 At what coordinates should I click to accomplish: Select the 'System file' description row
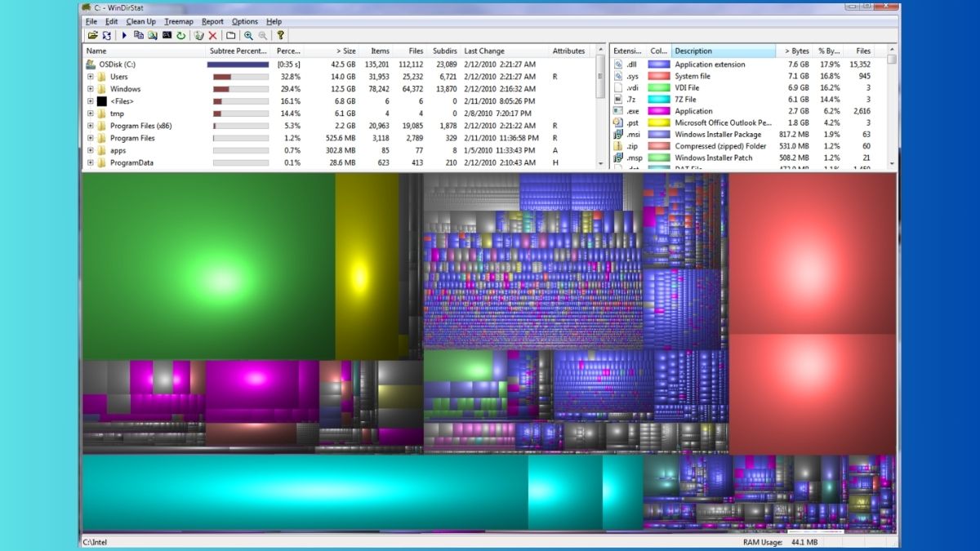coord(748,76)
